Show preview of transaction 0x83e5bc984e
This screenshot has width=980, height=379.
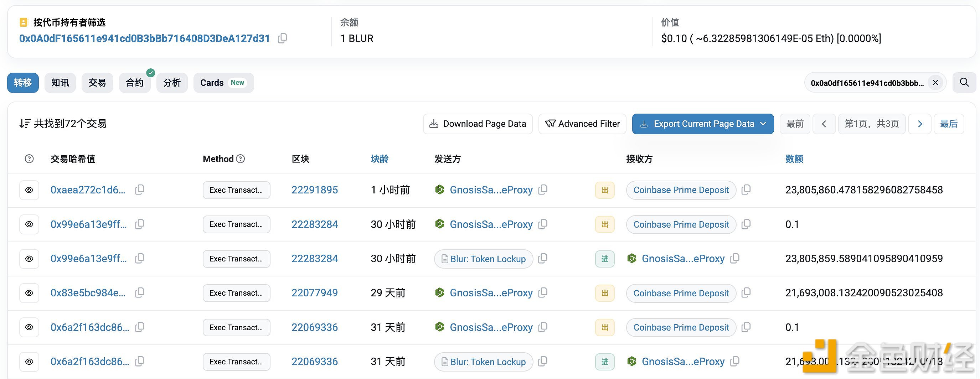tap(29, 293)
